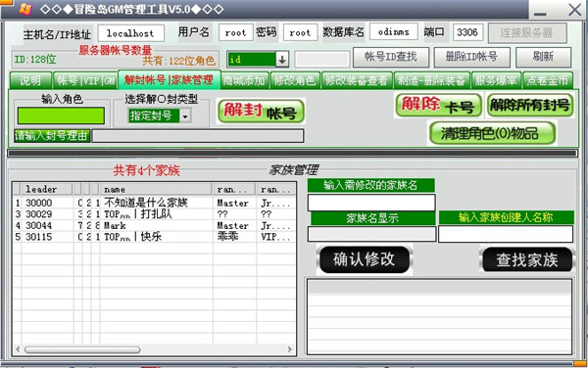588x368 pixels.
Task: Click the 刷新 button
Action: [x=543, y=57]
